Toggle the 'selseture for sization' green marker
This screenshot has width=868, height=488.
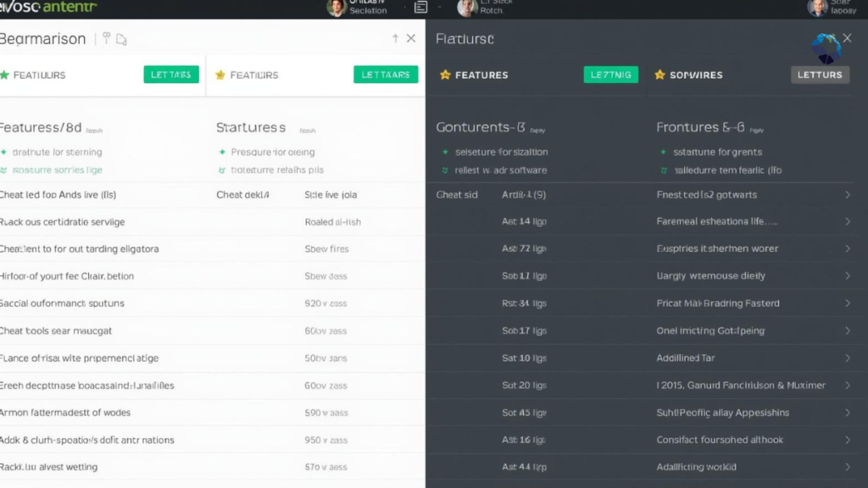[445, 152]
